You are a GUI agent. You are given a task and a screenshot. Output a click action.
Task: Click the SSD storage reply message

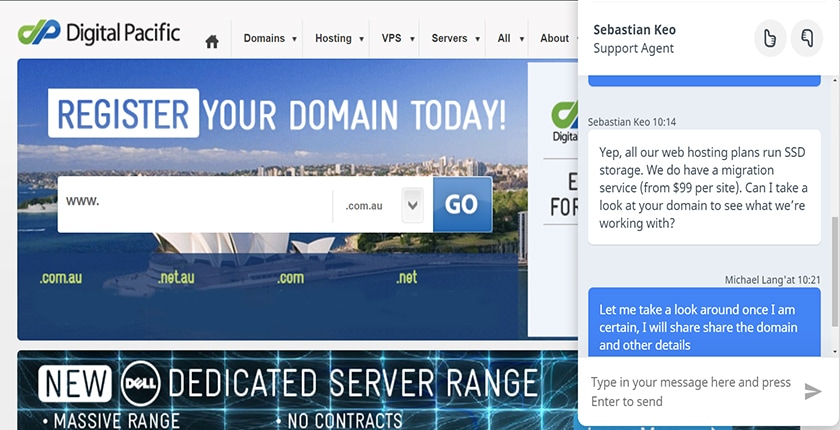(x=704, y=187)
